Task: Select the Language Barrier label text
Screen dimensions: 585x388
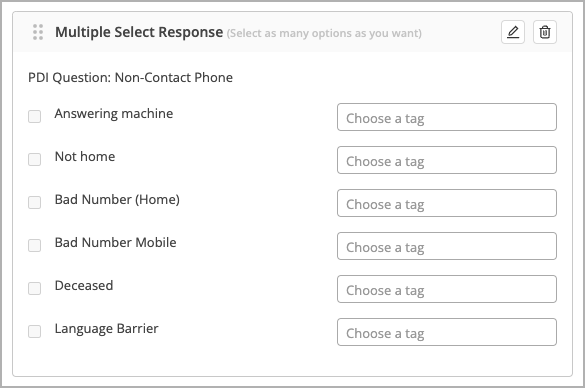Action: (x=107, y=329)
